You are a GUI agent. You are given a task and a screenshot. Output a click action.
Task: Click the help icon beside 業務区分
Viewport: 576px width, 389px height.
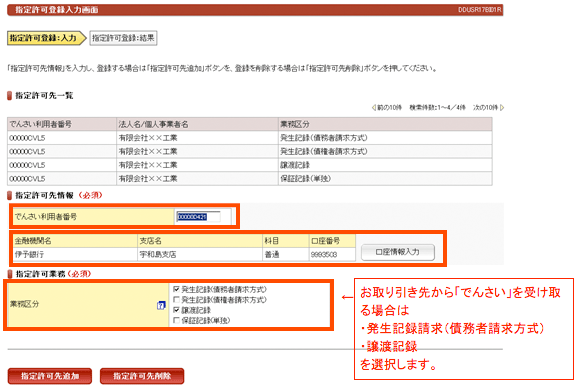[161, 305]
